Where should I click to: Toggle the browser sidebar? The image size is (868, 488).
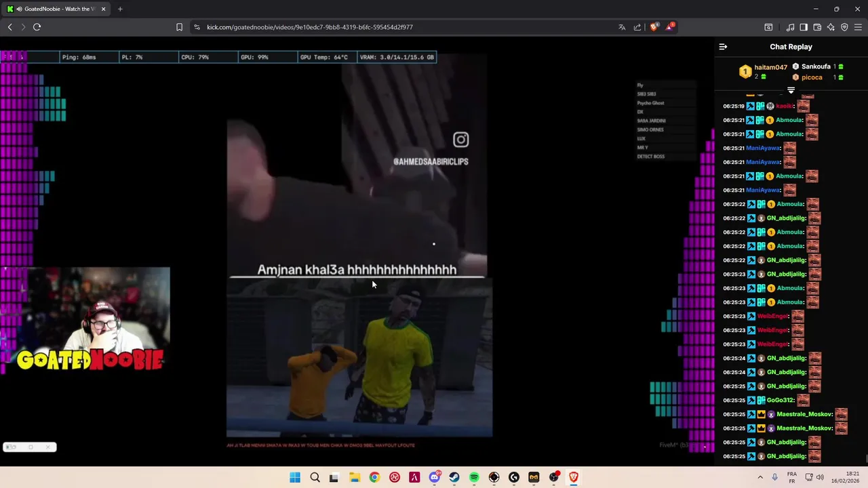pos(804,27)
